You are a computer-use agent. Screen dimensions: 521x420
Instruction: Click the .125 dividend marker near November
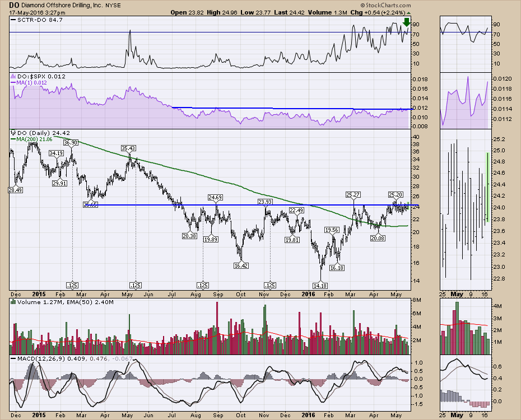tap(270, 285)
